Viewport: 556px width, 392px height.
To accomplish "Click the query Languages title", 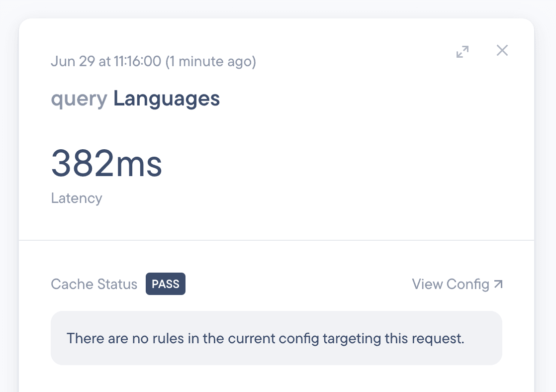I will pyautogui.click(x=135, y=98).
